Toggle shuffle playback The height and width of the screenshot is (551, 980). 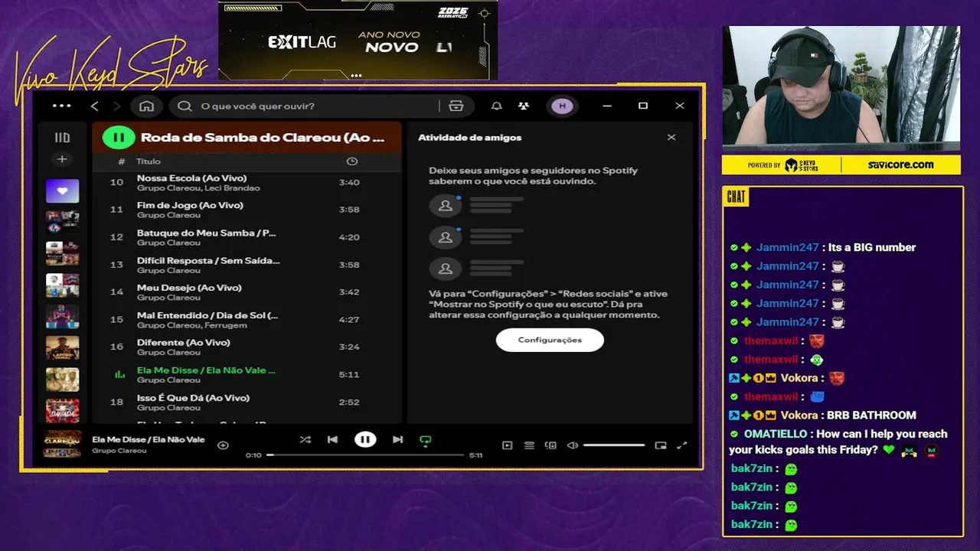(x=305, y=440)
